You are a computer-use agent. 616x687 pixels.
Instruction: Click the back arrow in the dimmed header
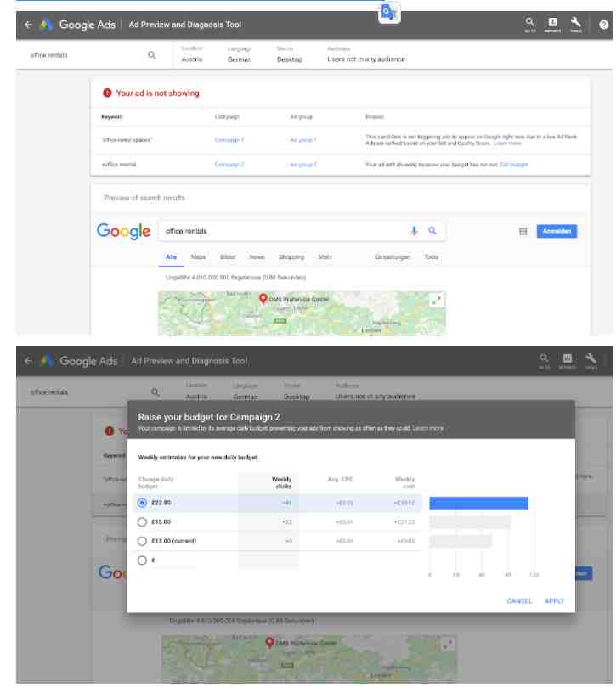tap(29, 361)
